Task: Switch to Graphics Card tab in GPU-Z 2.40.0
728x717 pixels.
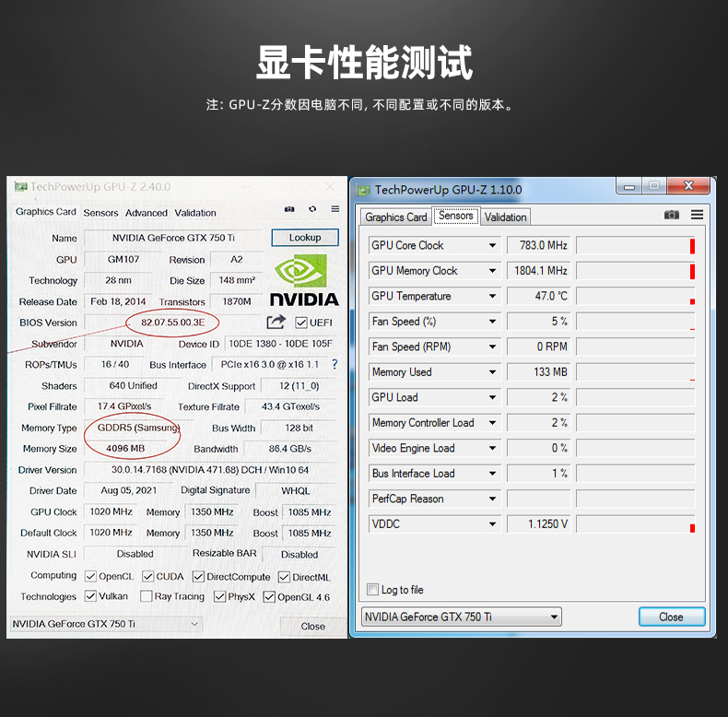Action: click(x=45, y=212)
